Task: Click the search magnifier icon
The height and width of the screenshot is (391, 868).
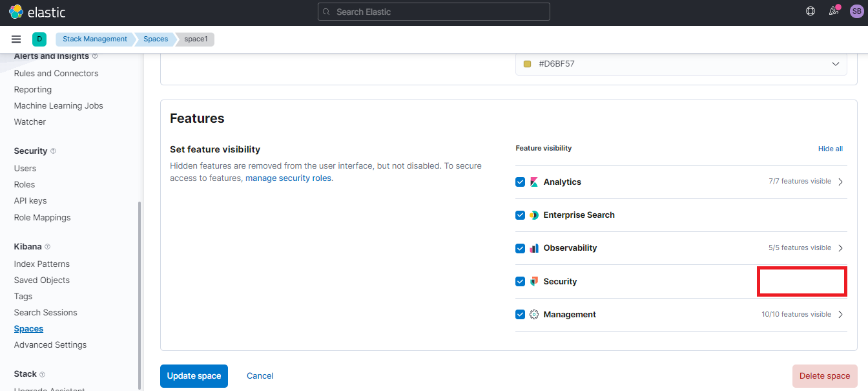Action: [326, 12]
